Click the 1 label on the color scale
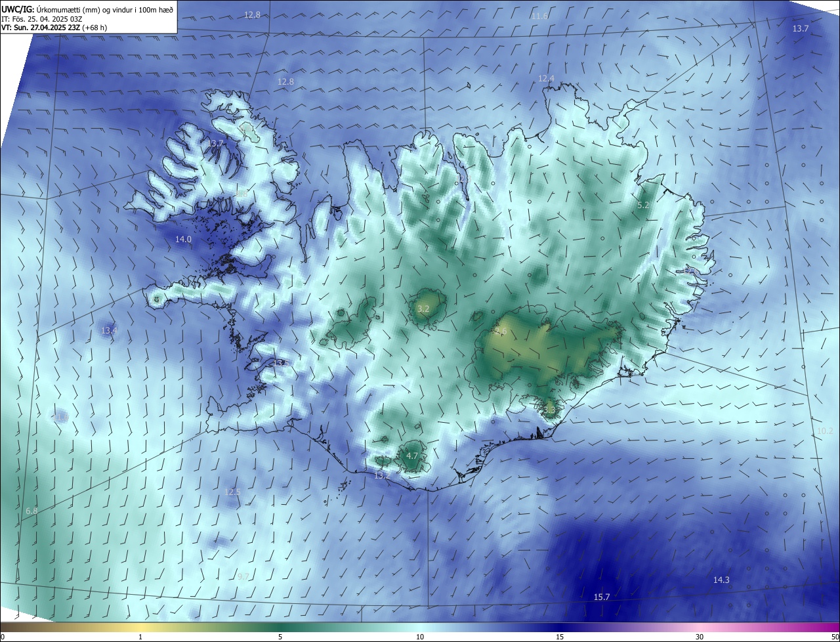This screenshot has width=840, height=642. (140, 637)
